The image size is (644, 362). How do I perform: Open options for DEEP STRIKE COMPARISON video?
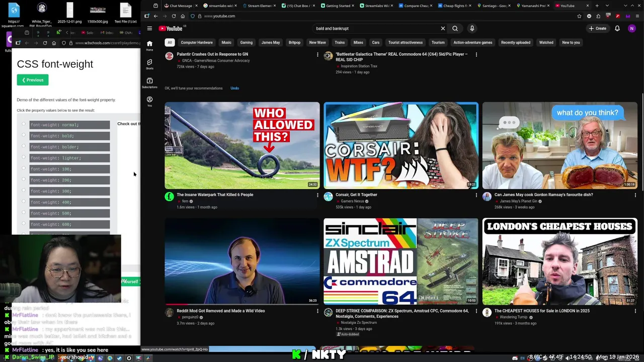476,311
